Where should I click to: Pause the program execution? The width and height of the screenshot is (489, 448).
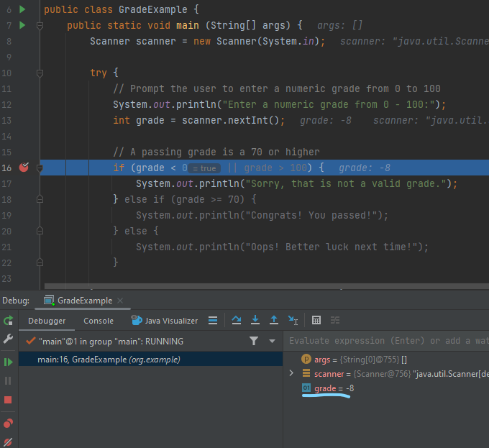coord(8,380)
